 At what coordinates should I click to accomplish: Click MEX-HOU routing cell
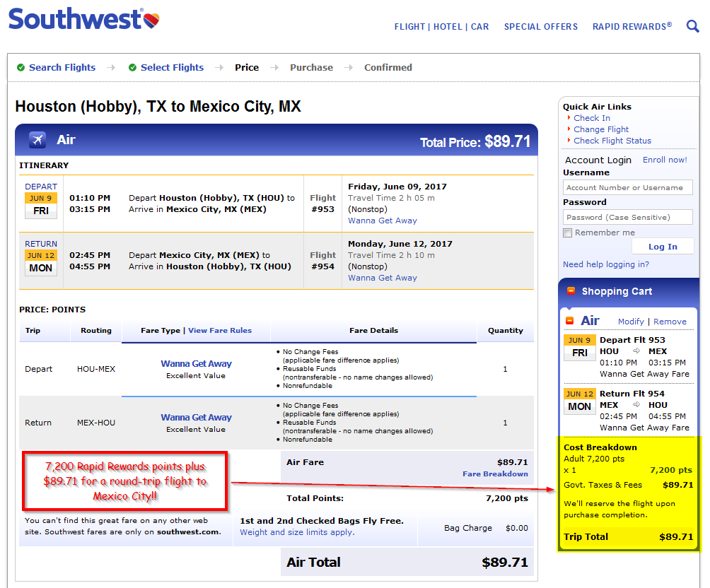pos(96,423)
